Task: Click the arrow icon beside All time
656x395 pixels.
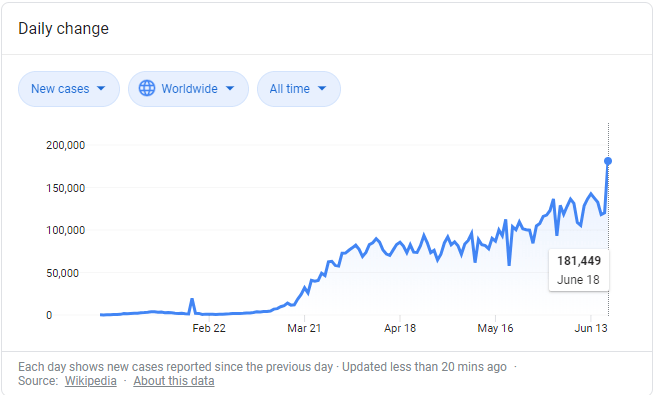Action: click(x=322, y=89)
